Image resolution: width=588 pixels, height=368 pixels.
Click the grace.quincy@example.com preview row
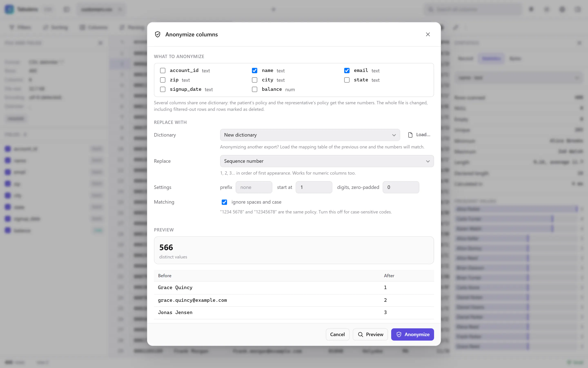click(294, 300)
